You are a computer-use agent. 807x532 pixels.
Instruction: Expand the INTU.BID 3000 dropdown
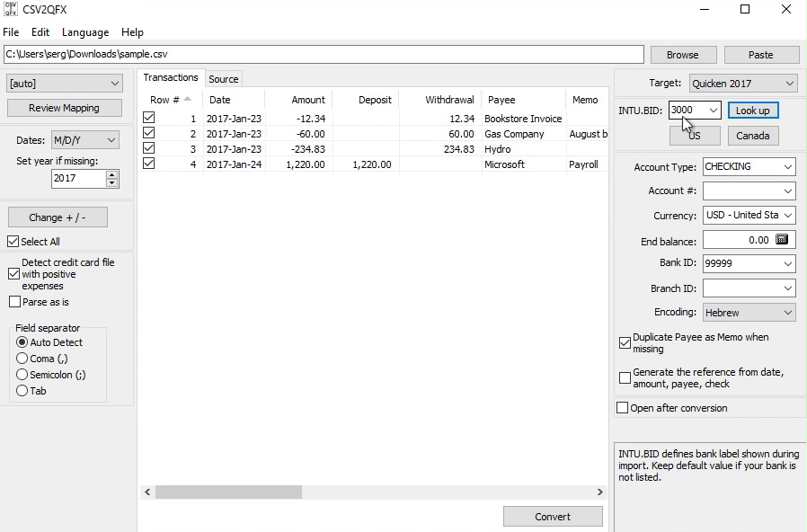[714, 111]
